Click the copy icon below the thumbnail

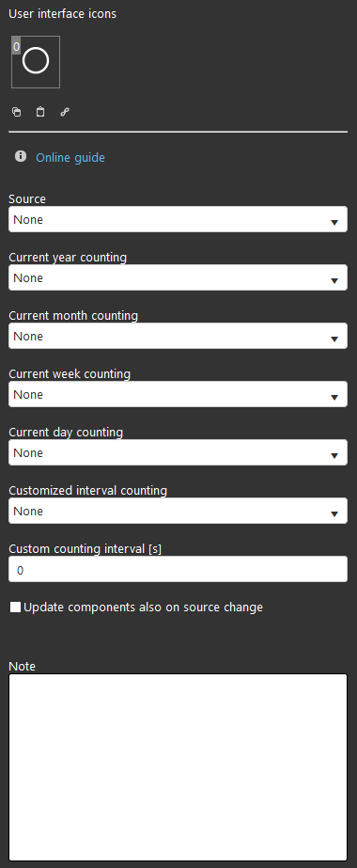tap(17, 112)
